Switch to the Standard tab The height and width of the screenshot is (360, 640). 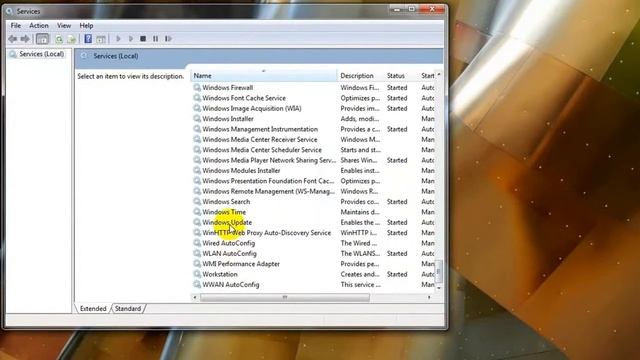coord(128,309)
